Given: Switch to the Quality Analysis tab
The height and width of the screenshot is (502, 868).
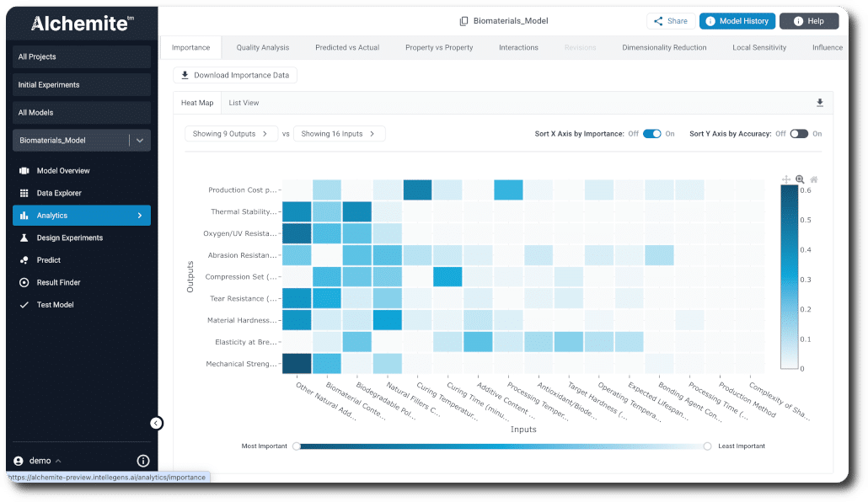Looking at the screenshot, I should (x=262, y=48).
